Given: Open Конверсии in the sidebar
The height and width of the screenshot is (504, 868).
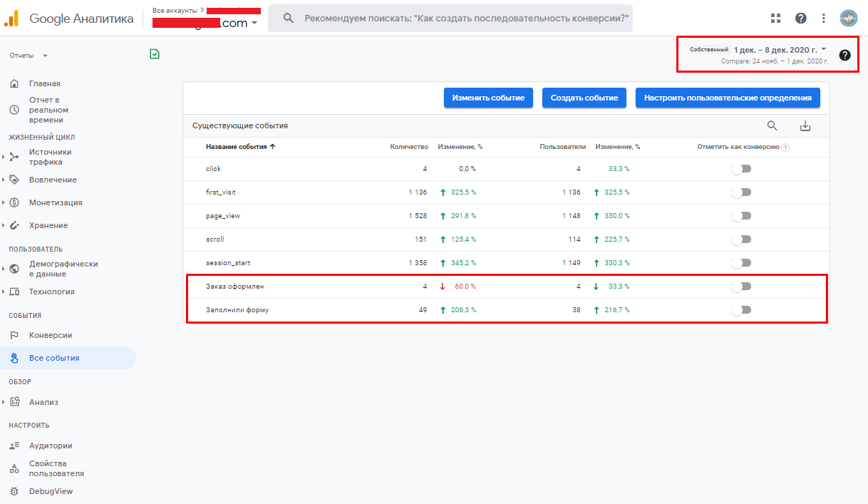Looking at the screenshot, I should [50, 335].
